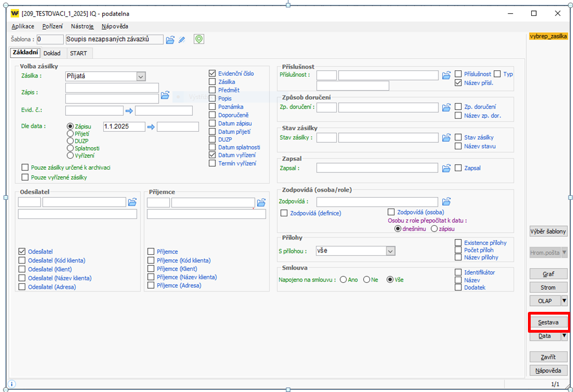Open the Příjemce lookup folder icon
The width and height of the screenshot is (573, 392).
[262, 203]
